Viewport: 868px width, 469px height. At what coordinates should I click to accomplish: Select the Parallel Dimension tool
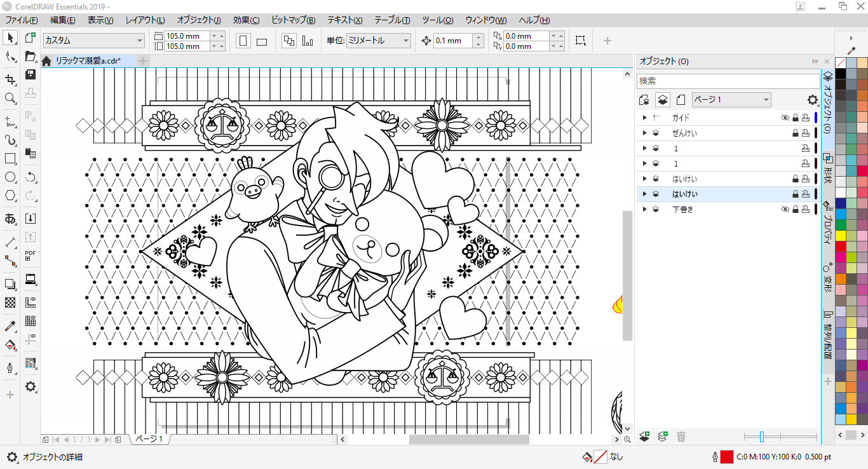pyautogui.click(x=10, y=241)
